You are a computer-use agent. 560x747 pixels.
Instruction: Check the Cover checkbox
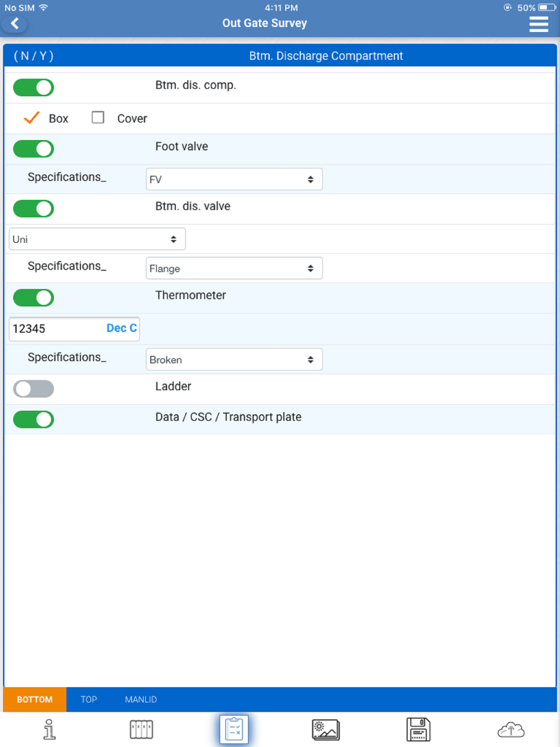[98, 118]
